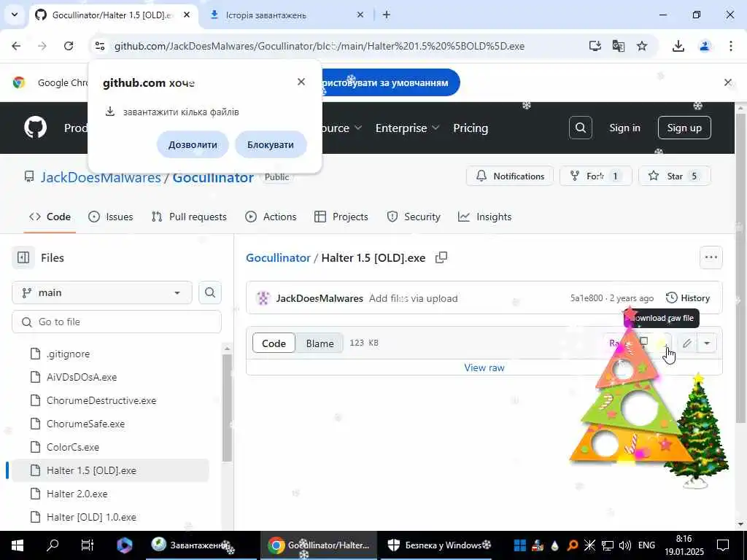The height and width of the screenshot is (560, 747).
Task: Expand the main branch dropdown
Action: point(102,292)
